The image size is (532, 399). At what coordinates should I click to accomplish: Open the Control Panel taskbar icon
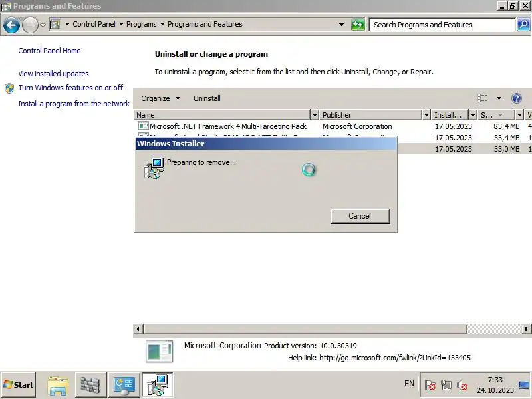pos(124,385)
